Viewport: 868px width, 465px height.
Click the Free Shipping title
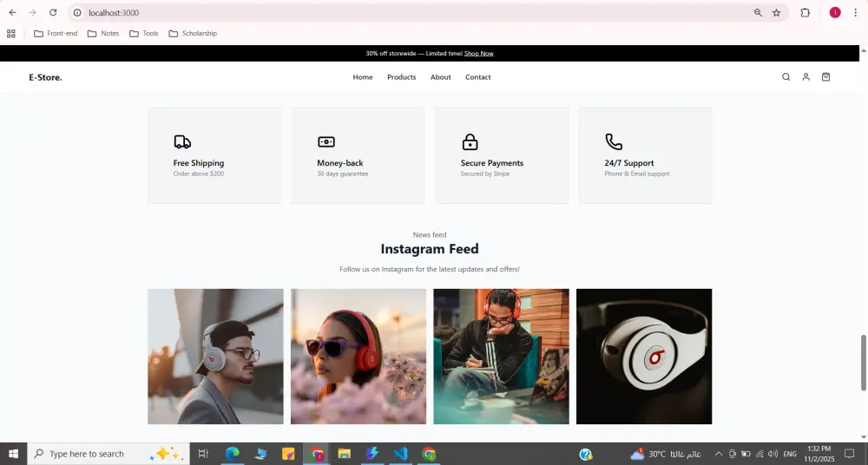(199, 163)
